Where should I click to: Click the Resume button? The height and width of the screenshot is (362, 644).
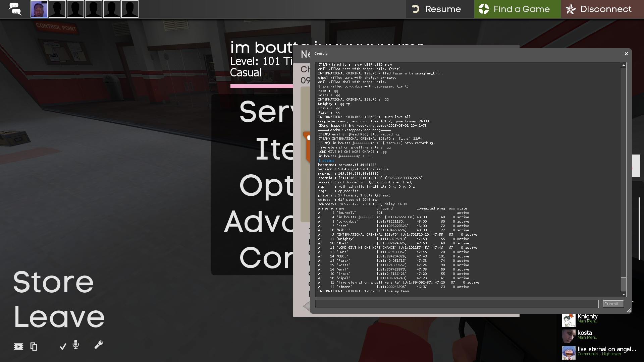pos(440,9)
